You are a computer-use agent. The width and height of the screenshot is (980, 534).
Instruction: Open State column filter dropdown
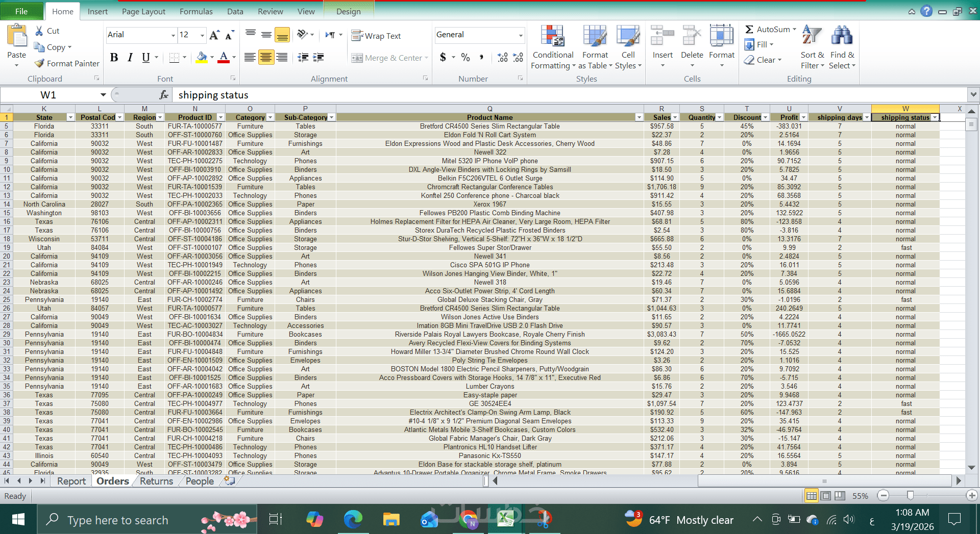point(70,117)
